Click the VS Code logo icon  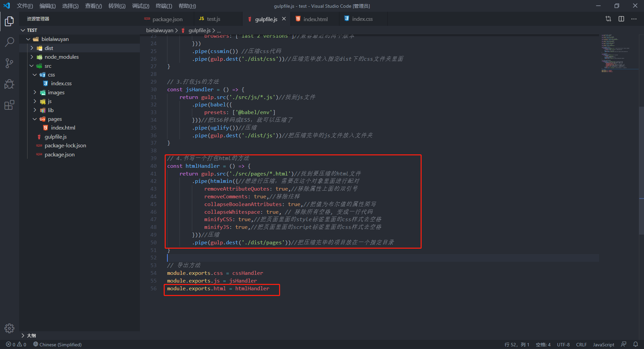click(x=7, y=6)
